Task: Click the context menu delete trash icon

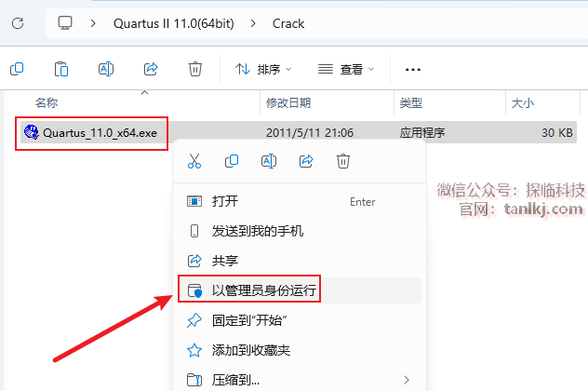Action: tap(342, 161)
